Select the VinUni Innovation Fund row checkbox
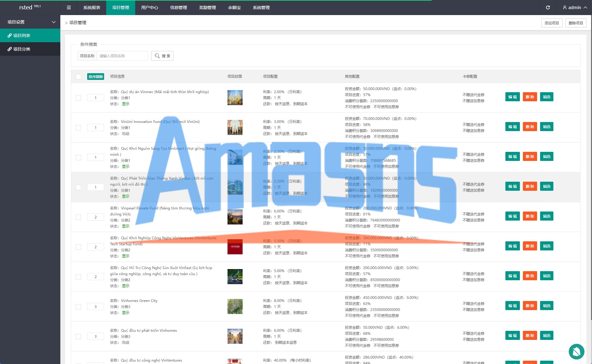592x364 pixels. point(78,128)
